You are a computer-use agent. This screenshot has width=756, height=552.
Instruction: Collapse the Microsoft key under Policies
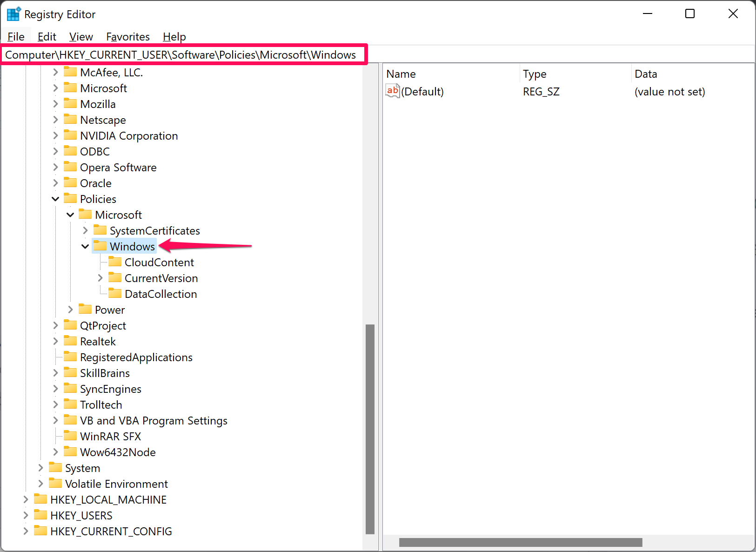pyautogui.click(x=70, y=215)
